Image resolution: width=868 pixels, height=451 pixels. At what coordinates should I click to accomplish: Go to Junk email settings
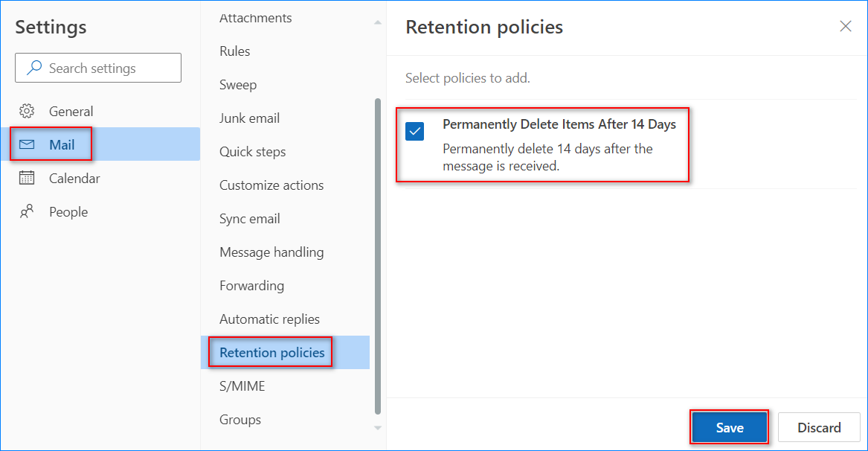[x=249, y=118]
